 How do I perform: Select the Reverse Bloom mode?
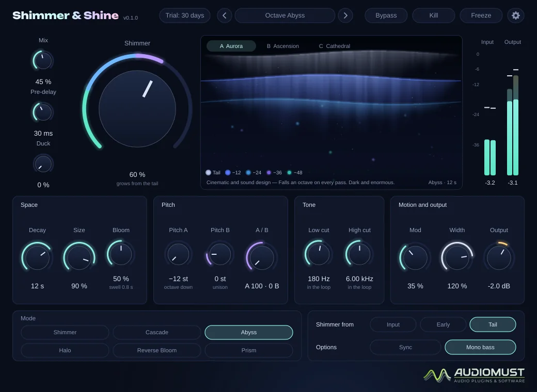157,350
